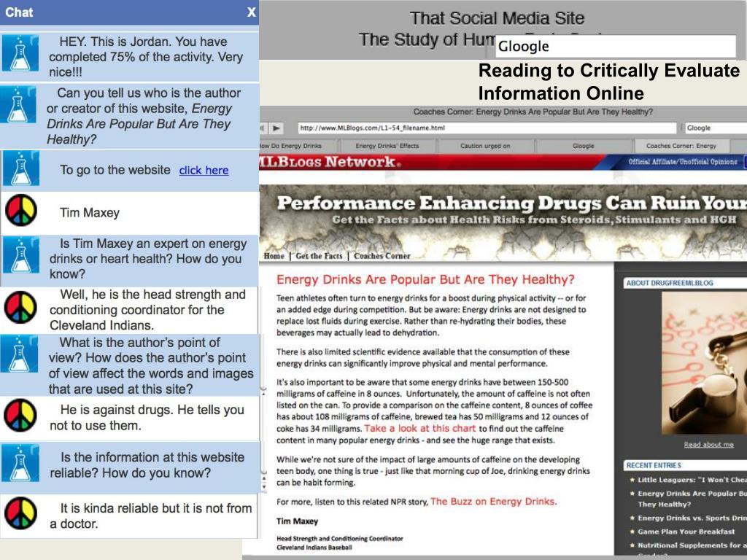Screen dimensions: 747x560
Task: Click the peace sign avatar beside the 'Tim Maxey' reply
Action: click(x=21, y=210)
